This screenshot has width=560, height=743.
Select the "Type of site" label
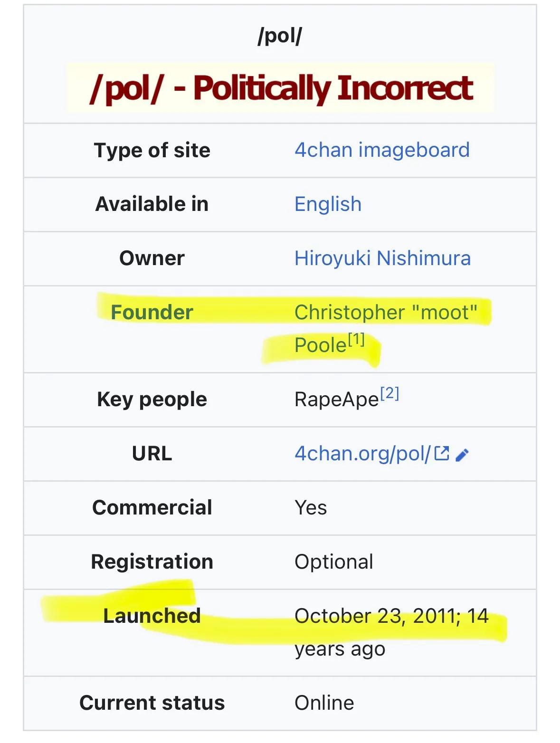pyautogui.click(x=152, y=151)
